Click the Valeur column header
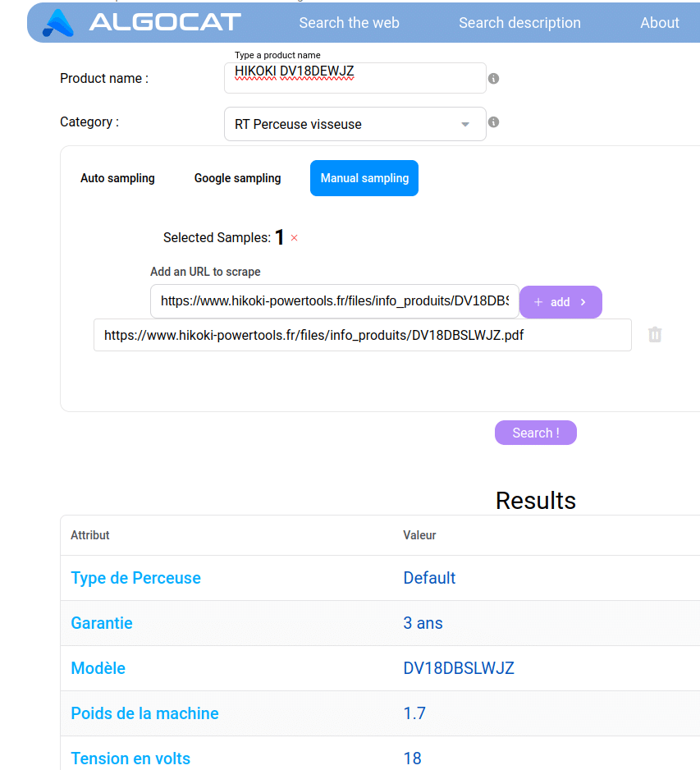Image resolution: width=700 pixels, height=770 pixels. (419, 535)
